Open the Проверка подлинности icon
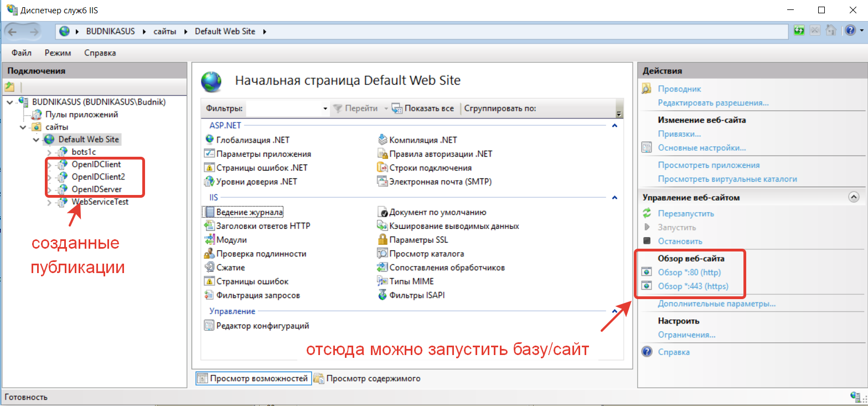This screenshot has width=868, height=406. 209,253
